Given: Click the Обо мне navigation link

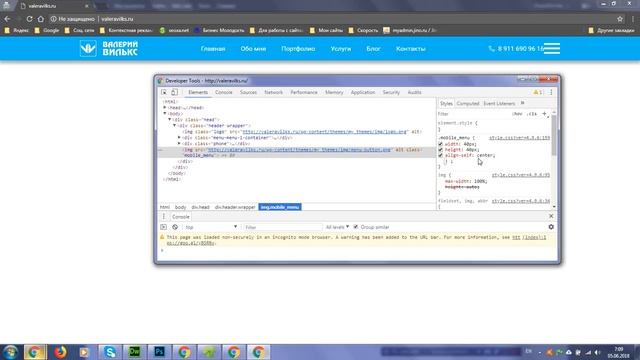Looking at the screenshot, I should point(253,49).
